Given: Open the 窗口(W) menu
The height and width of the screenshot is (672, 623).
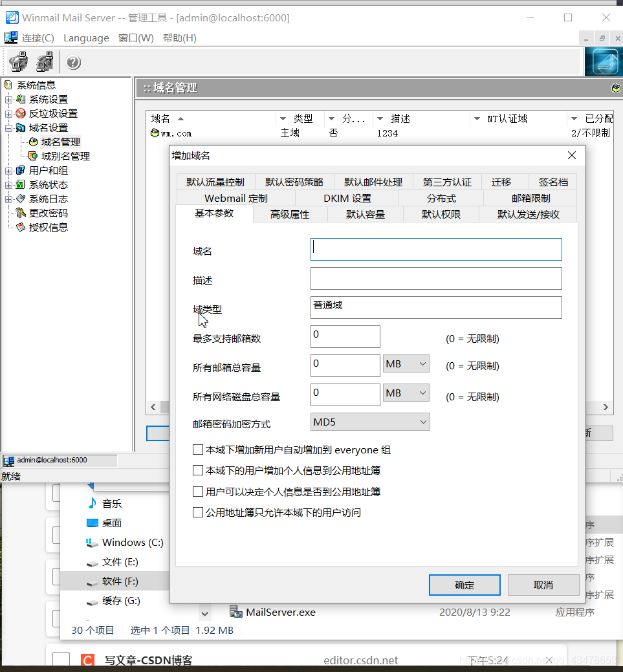Looking at the screenshot, I should point(136,38).
